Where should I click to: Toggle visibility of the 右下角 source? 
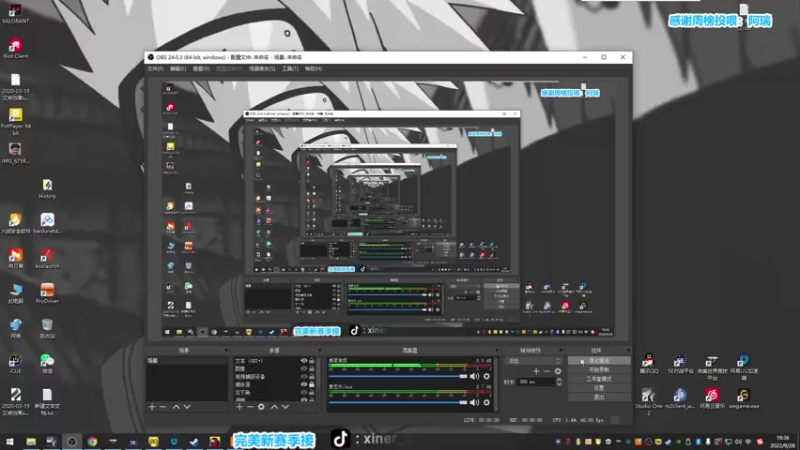304,392
